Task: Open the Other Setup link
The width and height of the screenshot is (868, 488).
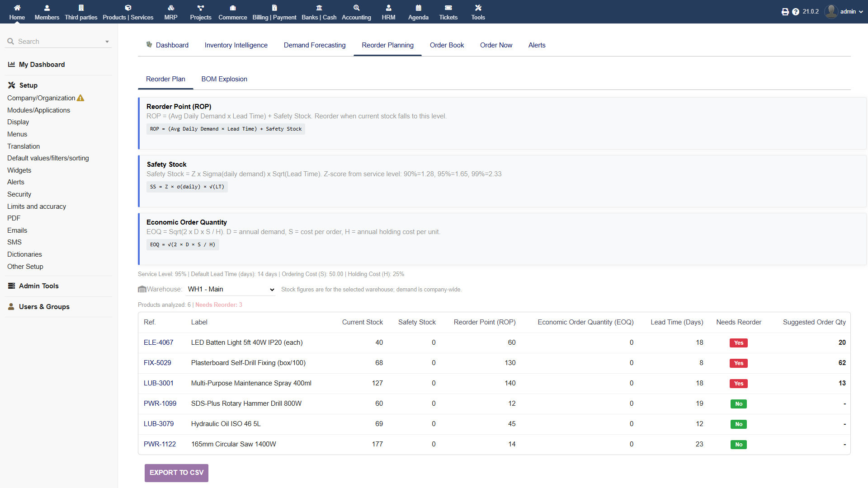Action: click(x=25, y=267)
